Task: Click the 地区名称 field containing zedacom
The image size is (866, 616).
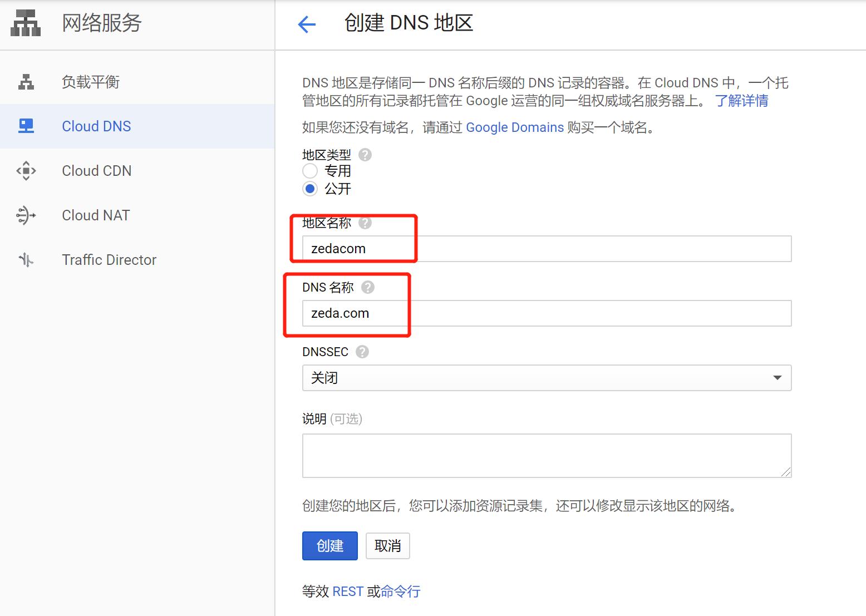Action: pyautogui.click(x=546, y=249)
